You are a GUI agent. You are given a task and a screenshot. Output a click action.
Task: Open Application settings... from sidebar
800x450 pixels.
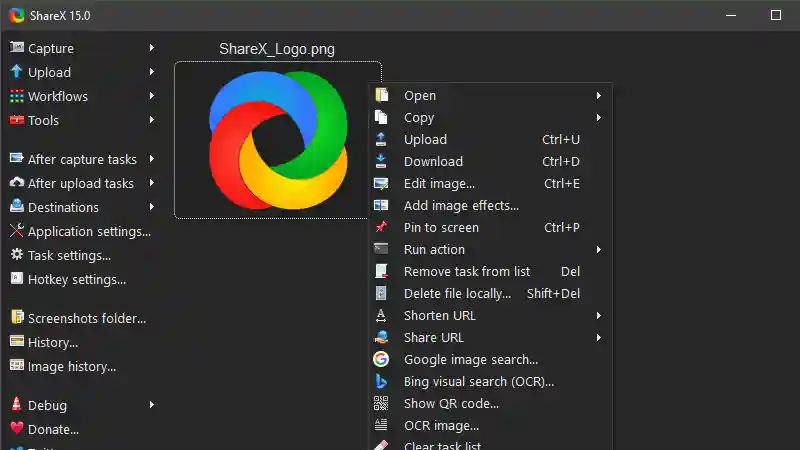coord(81,231)
